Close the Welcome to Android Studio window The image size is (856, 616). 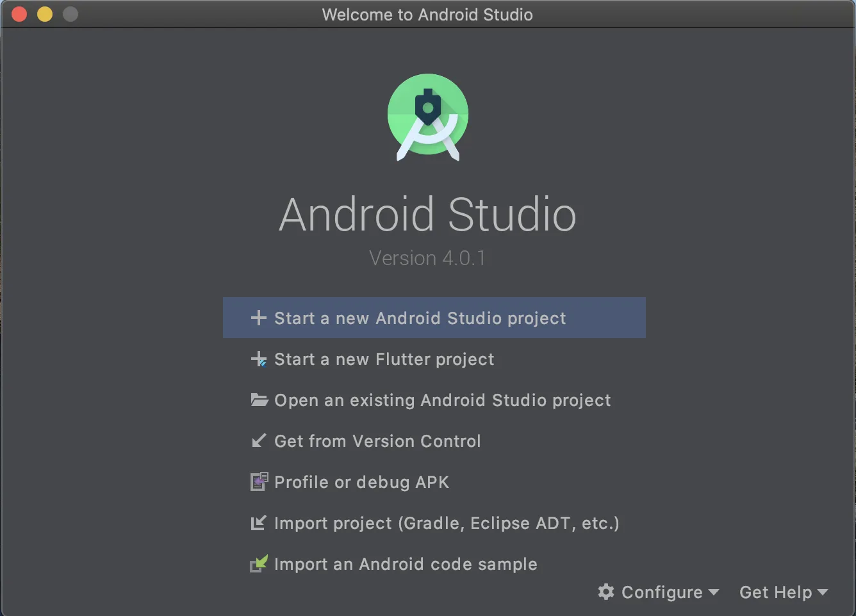click(19, 14)
